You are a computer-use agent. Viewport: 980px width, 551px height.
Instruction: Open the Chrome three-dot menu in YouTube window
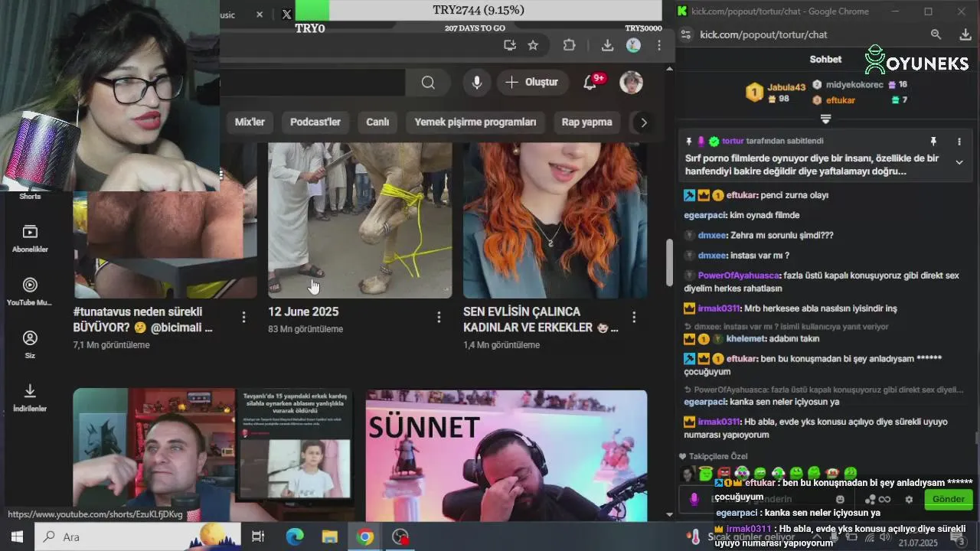pyautogui.click(x=658, y=45)
